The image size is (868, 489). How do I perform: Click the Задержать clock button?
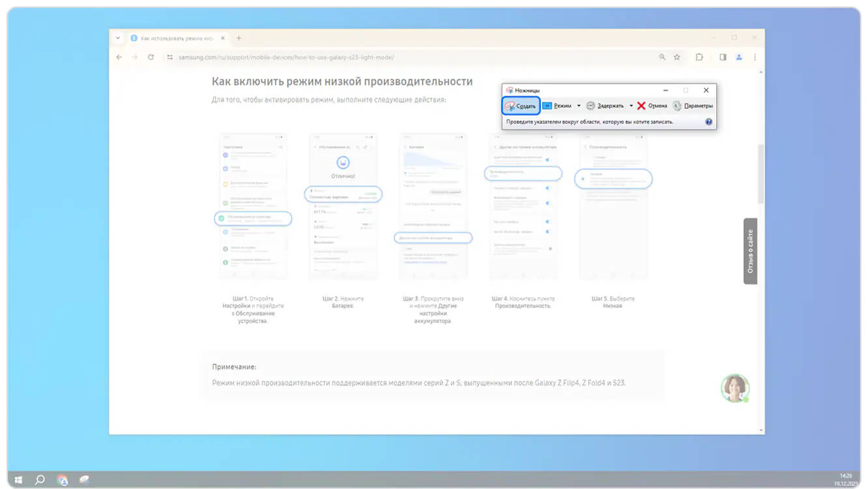click(x=605, y=106)
